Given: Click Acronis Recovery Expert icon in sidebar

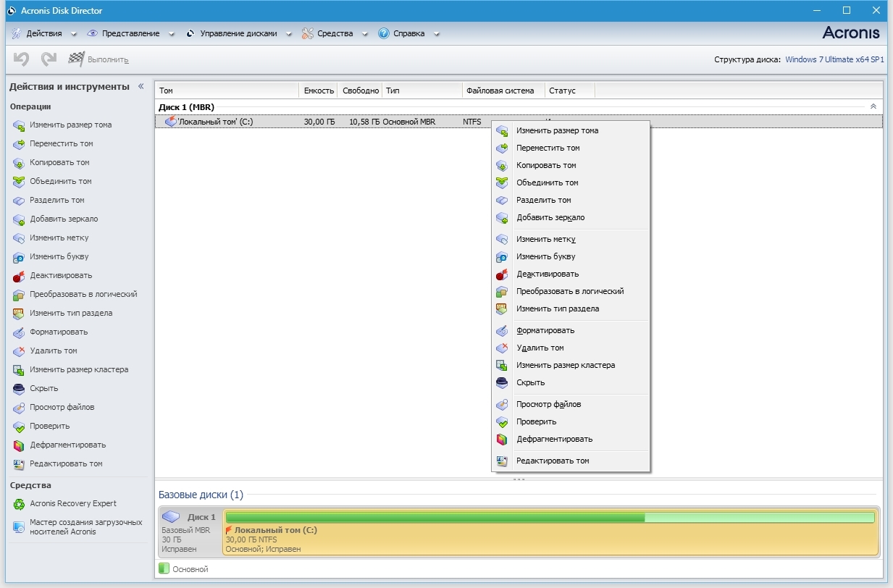Looking at the screenshot, I should click(19, 504).
